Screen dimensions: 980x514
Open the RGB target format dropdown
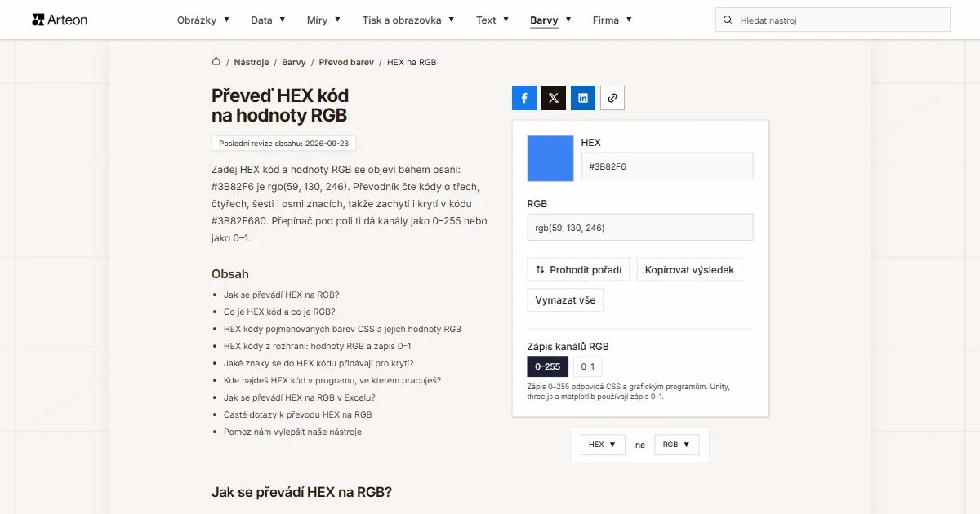[677, 445]
